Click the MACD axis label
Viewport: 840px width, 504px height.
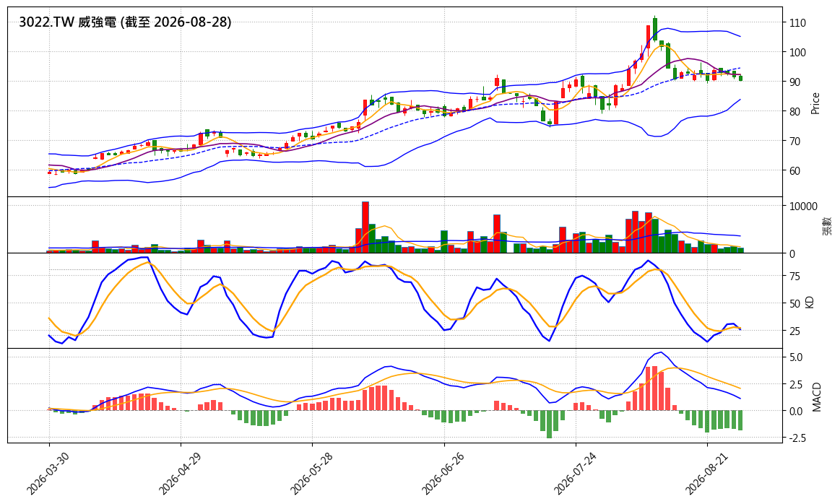click(816, 397)
